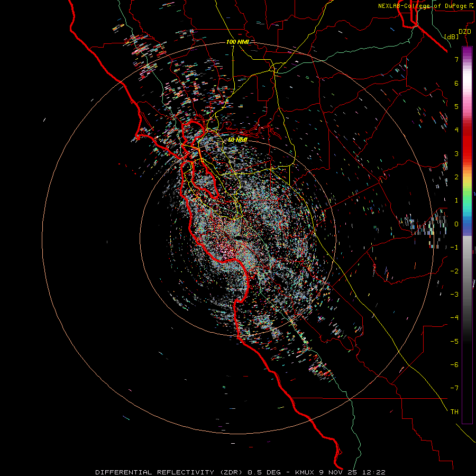Viewport: 476px width, 476px height.
Task: Click the positive 7 tick label on color scale
Action: [456, 59]
